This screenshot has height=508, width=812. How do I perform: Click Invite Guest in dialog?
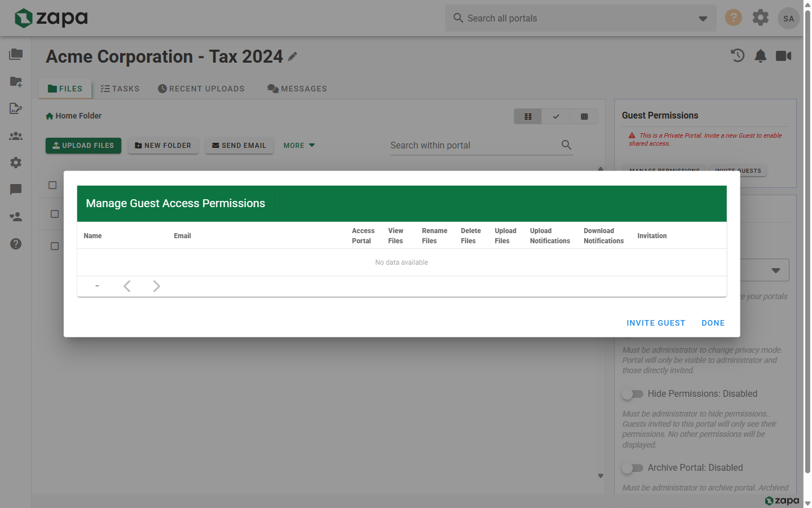click(656, 323)
